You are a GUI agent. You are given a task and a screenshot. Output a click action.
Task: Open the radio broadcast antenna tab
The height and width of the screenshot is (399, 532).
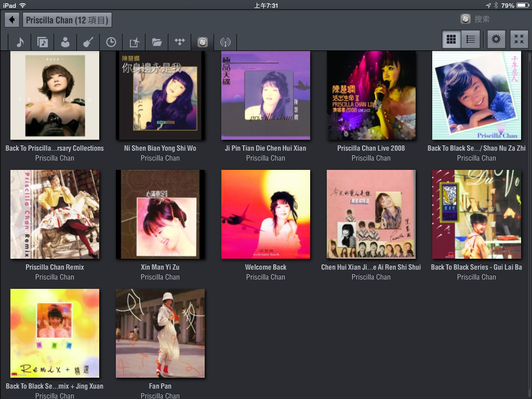click(x=225, y=42)
